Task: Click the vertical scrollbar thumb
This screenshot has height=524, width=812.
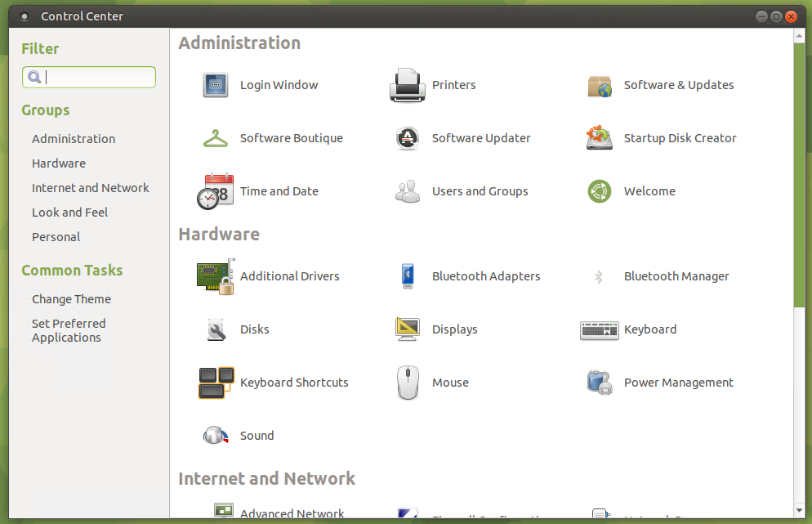Action: point(799,175)
